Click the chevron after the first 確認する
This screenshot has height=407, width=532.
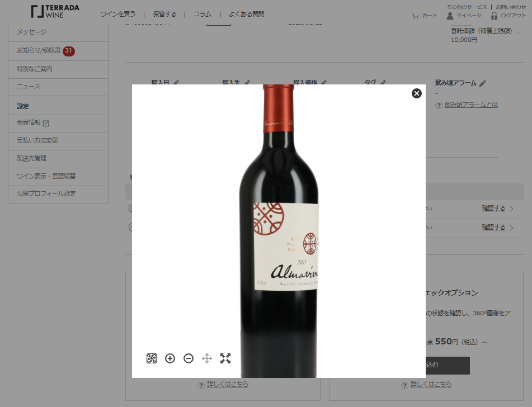[x=512, y=209]
